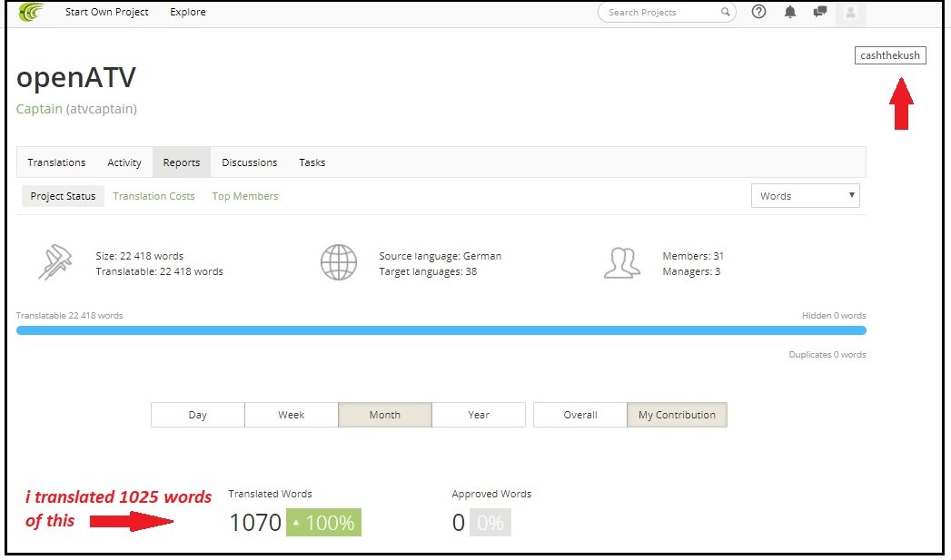Screen dimensions: 951x560
Task: Open Start Own Project menu item
Action: [x=107, y=12]
